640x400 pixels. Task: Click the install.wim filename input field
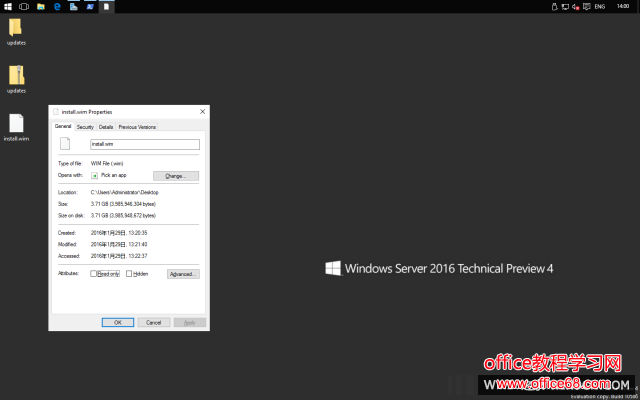[145, 144]
